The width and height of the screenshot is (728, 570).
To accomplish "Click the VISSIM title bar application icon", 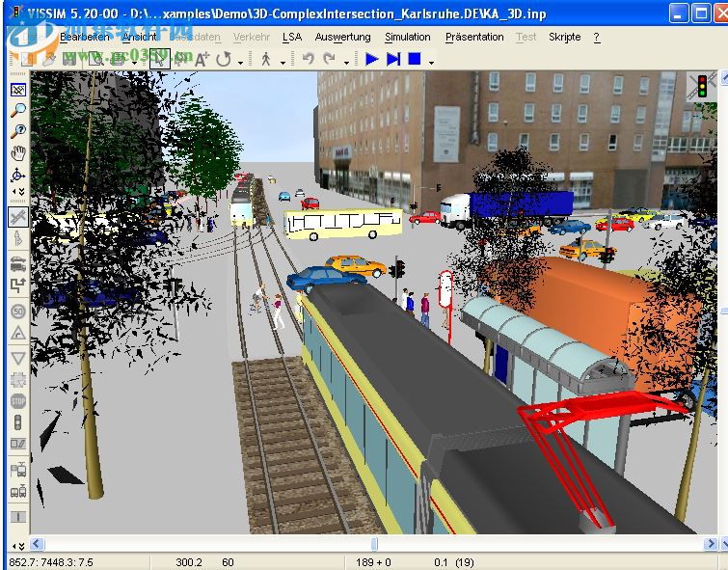I will click(x=16, y=13).
